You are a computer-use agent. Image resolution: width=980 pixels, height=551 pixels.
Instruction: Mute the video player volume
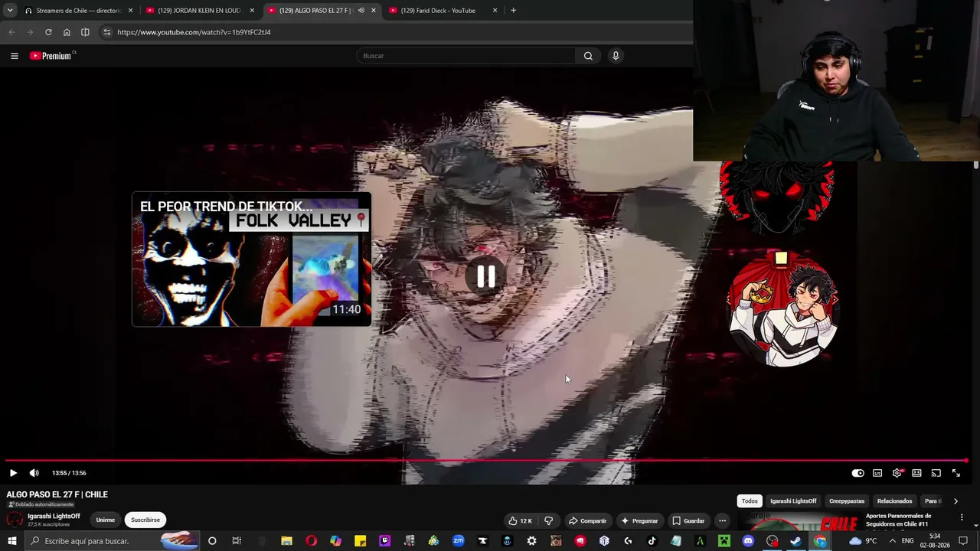tap(34, 473)
